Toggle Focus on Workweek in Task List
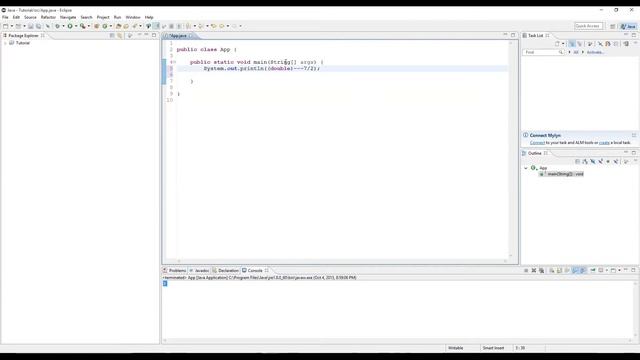The height and width of the screenshot is (360, 640). (x=590, y=44)
